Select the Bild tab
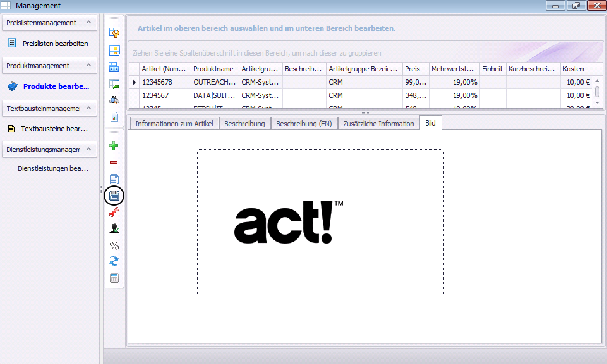 click(431, 123)
